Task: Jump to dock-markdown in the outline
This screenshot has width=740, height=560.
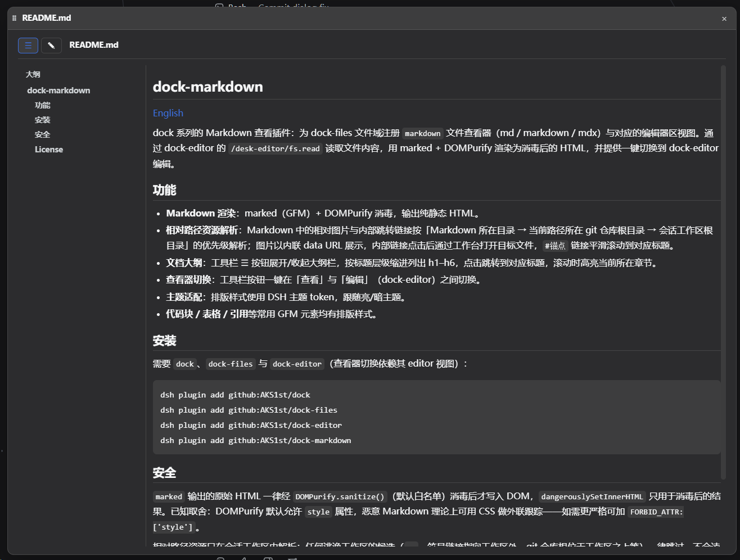Action: point(58,90)
